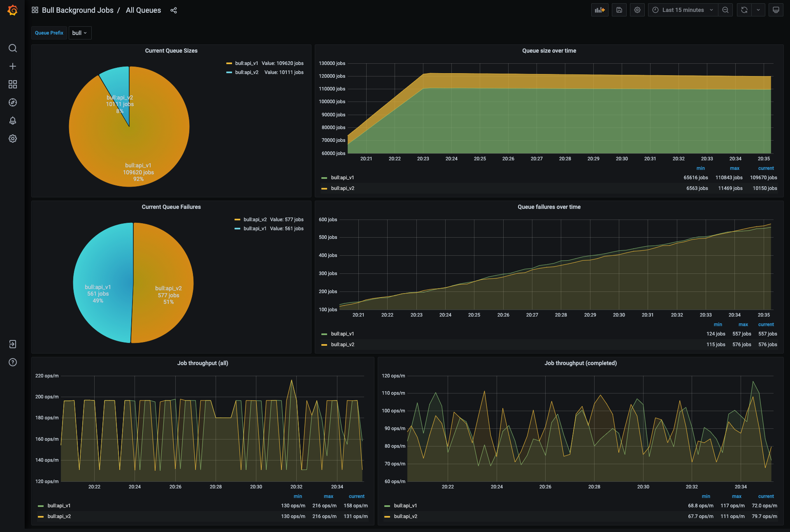The width and height of the screenshot is (790, 532).
Task: Toggle bull:api_v2 series in Queue failures legend
Action: tap(342, 345)
